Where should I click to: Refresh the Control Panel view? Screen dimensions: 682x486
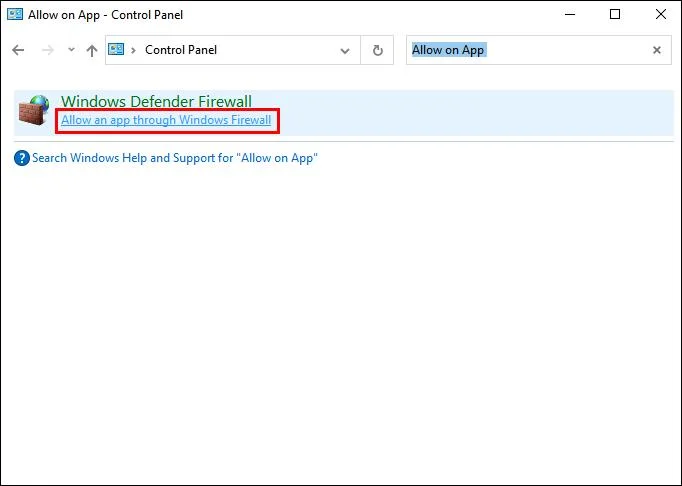coord(378,50)
